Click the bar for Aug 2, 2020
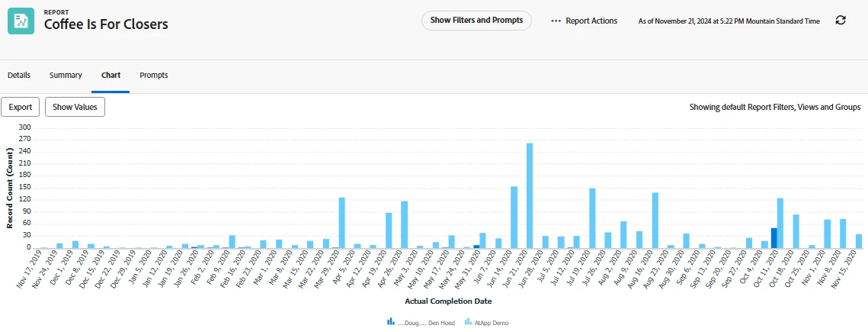 pyautogui.click(x=623, y=234)
